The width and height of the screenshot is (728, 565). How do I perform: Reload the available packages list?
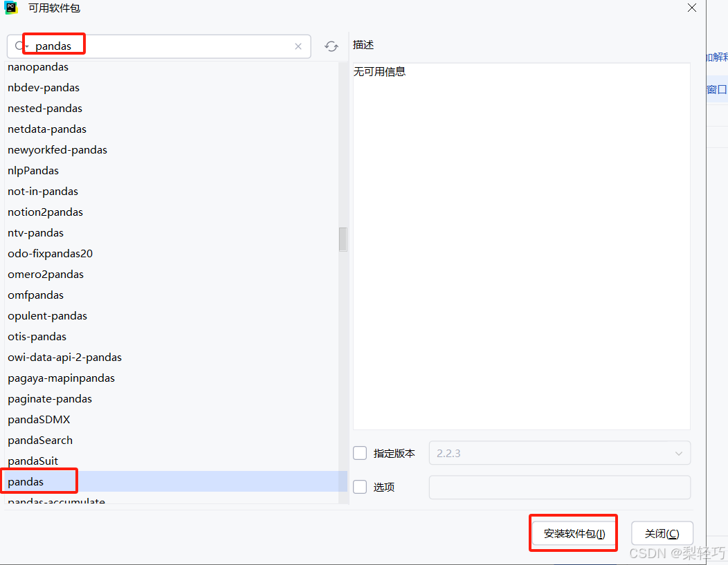[331, 46]
